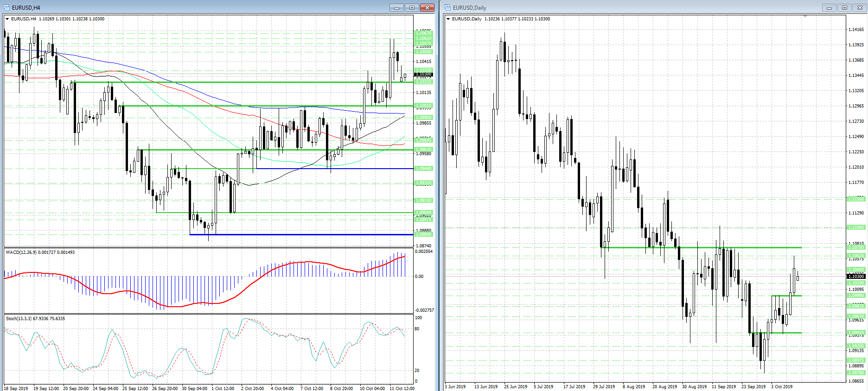This screenshot has height=391, width=868.
Task: Close the EURUSD,H4 chart window
Action: coord(427,7)
